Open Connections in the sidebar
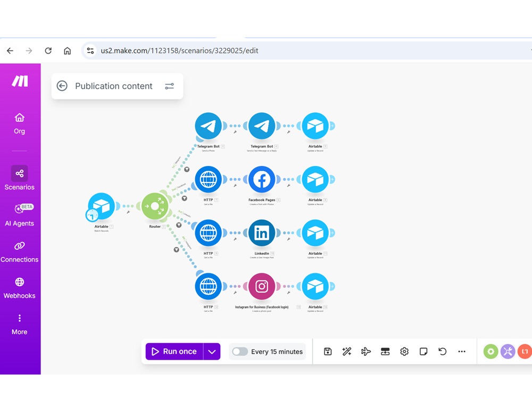Screen dimensions: 532x399 click(x=19, y=252)
